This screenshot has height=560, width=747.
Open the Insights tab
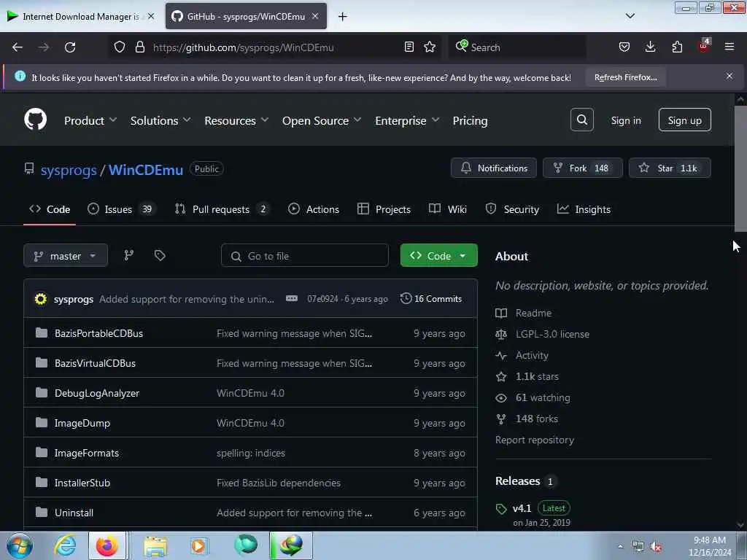click(584, 209)
